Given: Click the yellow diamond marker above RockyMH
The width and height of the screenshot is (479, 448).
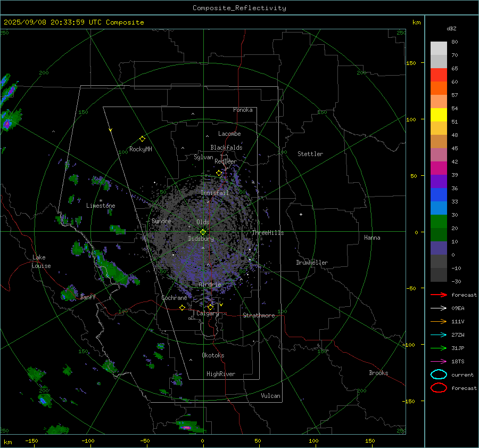Looking at the screenshot, I should [142, 139].
